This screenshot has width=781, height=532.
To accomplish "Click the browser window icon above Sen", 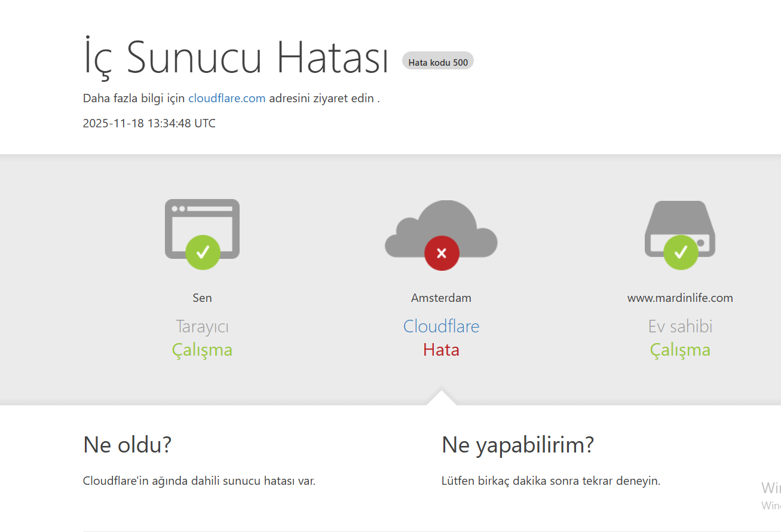I will 202,221.
